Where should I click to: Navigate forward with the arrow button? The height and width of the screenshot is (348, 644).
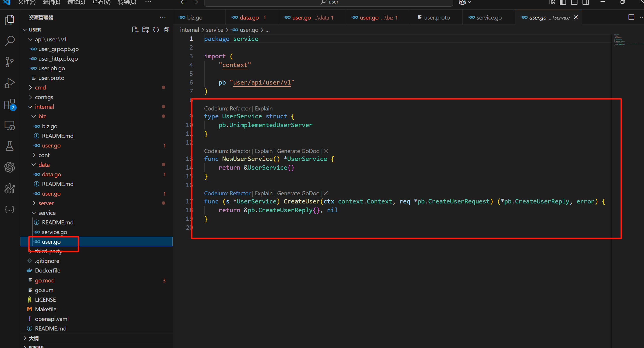195,2
